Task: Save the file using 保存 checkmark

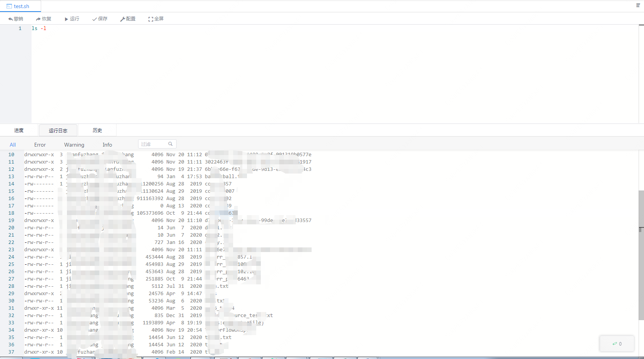Action: [94, 19]
